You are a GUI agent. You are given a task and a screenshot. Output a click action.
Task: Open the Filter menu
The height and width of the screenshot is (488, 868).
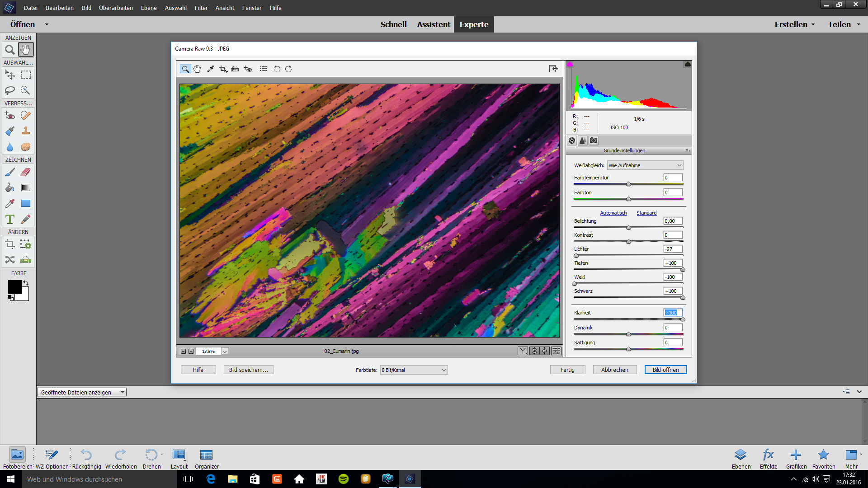(201, 8)
